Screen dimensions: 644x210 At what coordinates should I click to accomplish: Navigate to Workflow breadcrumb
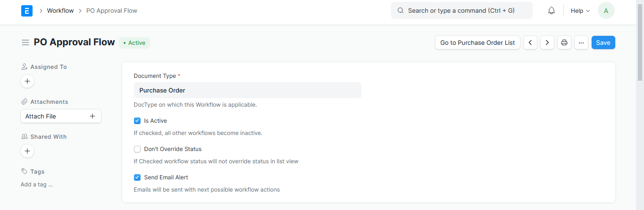(60, 10)
